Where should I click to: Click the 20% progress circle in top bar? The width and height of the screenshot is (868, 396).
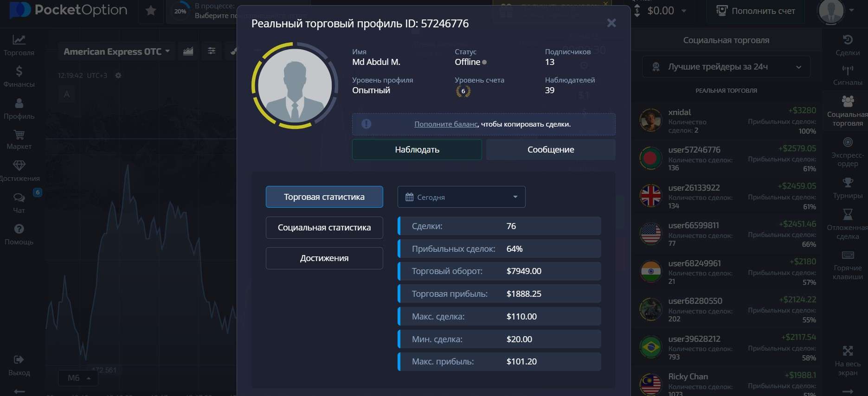click(x=180, y=11)
